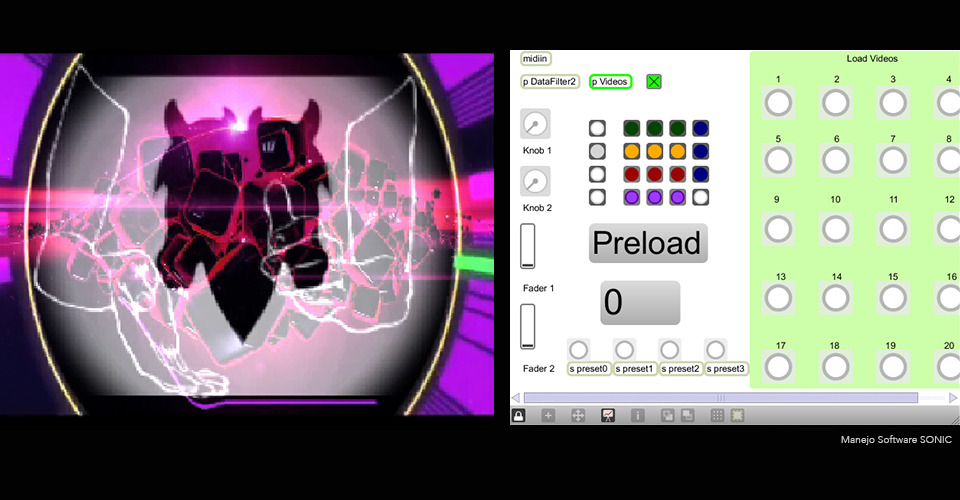Load video slot 17
The image size is (960, 500).
click(x=778, y=367)
